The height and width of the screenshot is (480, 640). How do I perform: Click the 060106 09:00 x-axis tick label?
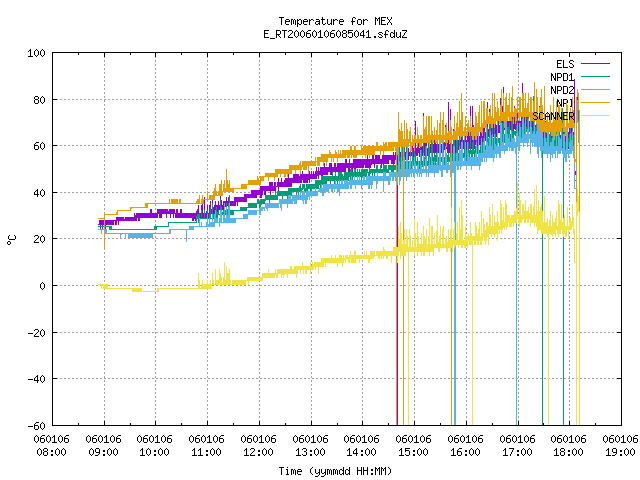coord(104,446)
